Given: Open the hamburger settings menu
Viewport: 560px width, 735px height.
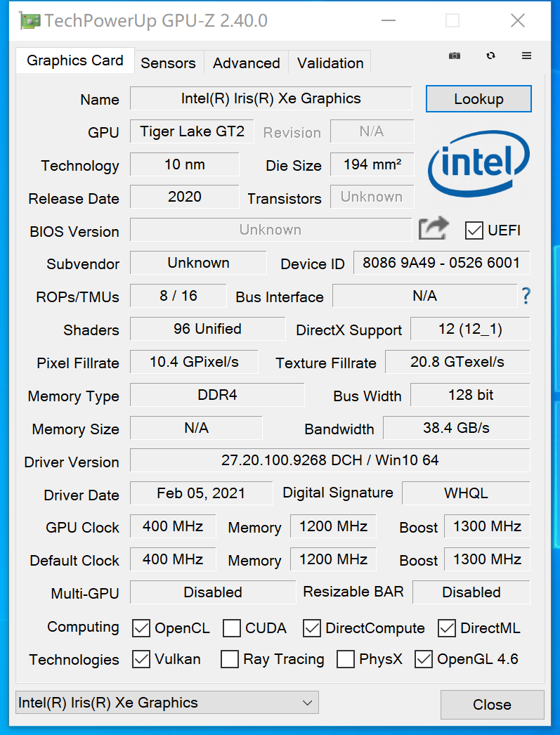Looking at the screenshot, I should pos(526,56).
